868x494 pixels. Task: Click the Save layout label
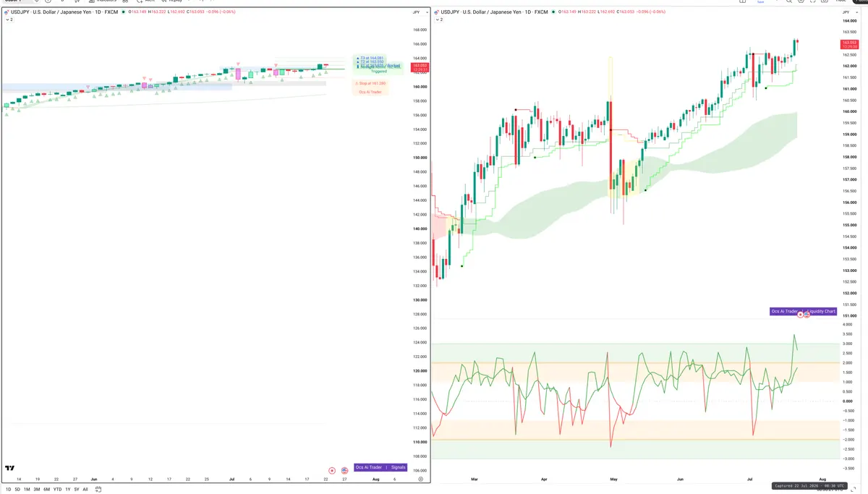click(760, 2)
